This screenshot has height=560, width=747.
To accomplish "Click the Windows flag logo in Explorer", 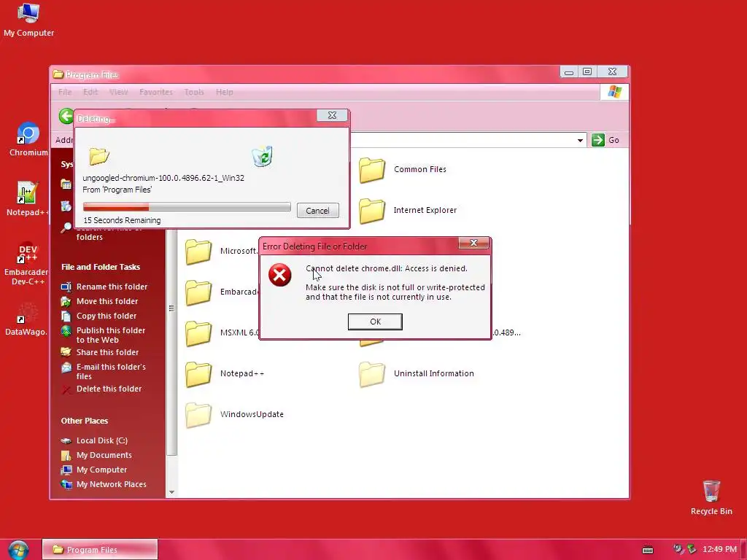I will [614, 92].
